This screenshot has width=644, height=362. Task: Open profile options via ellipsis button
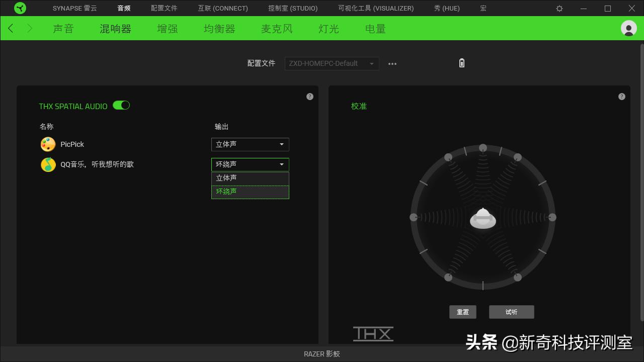[x=392, y=63]
